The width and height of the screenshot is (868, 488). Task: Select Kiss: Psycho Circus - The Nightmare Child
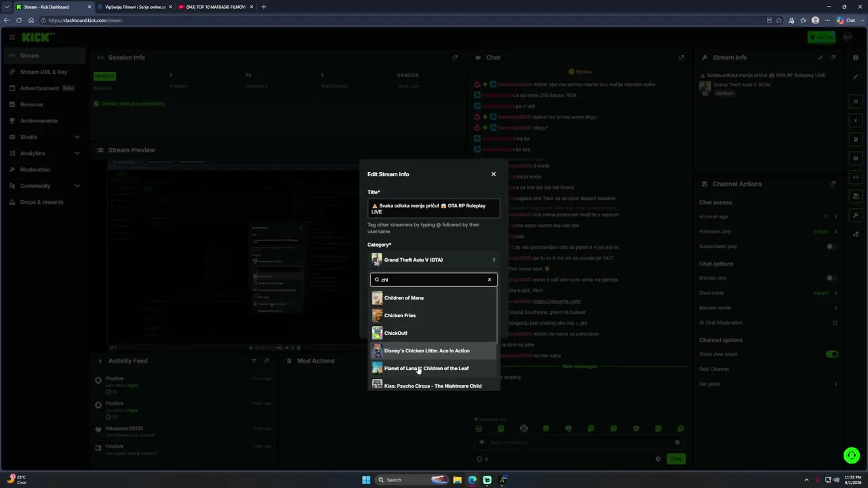433,385
